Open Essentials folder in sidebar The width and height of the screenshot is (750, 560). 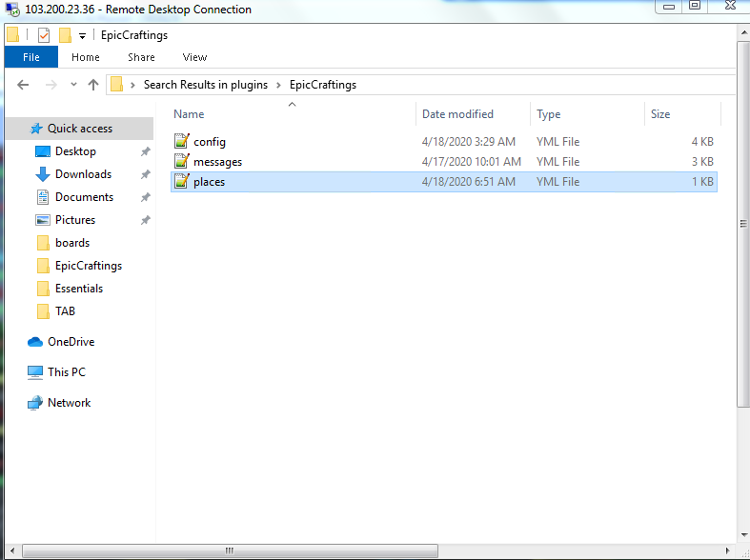(x=79, y=290)
